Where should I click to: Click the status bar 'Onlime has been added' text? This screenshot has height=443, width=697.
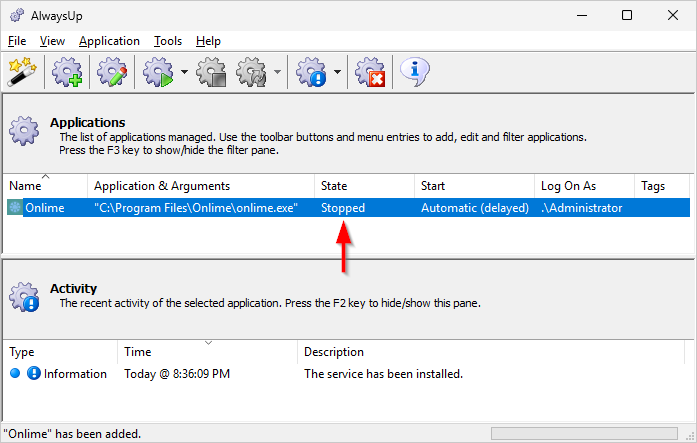click(72, 434)
